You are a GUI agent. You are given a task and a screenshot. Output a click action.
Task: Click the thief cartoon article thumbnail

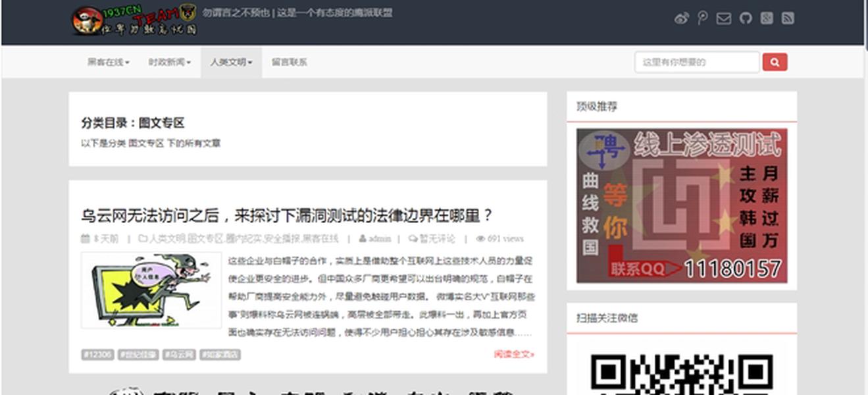[151, 290]
